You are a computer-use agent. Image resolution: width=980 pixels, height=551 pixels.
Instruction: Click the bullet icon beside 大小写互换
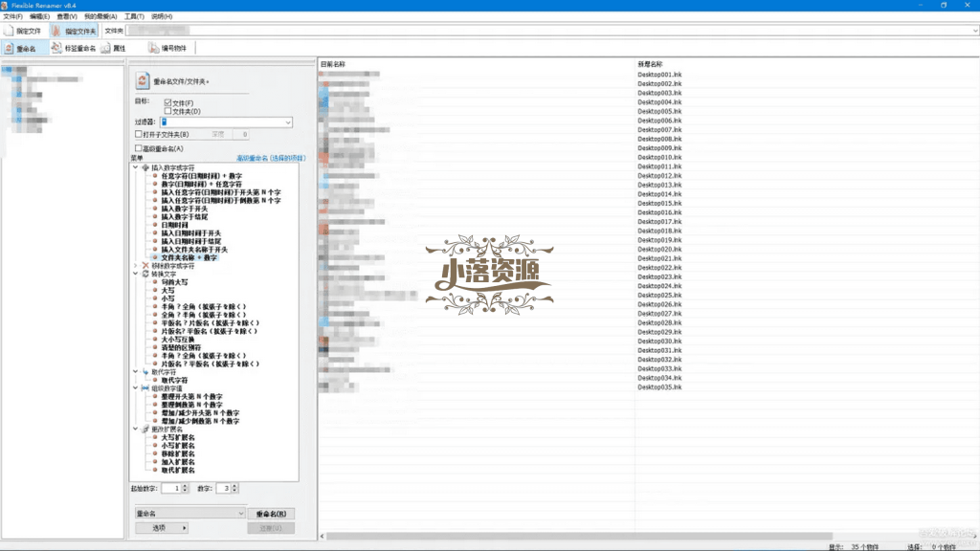tap(155, 340)
